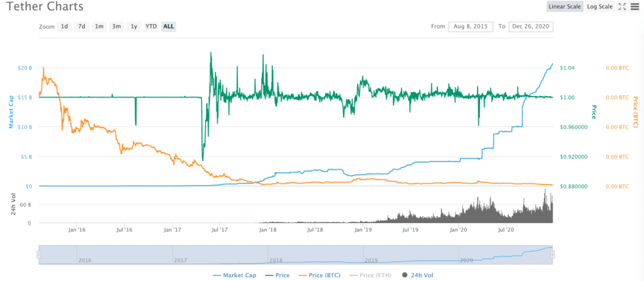Screen dimensions: 644x281
Task: Set zoom to 7d
Action: pos(82,26)
